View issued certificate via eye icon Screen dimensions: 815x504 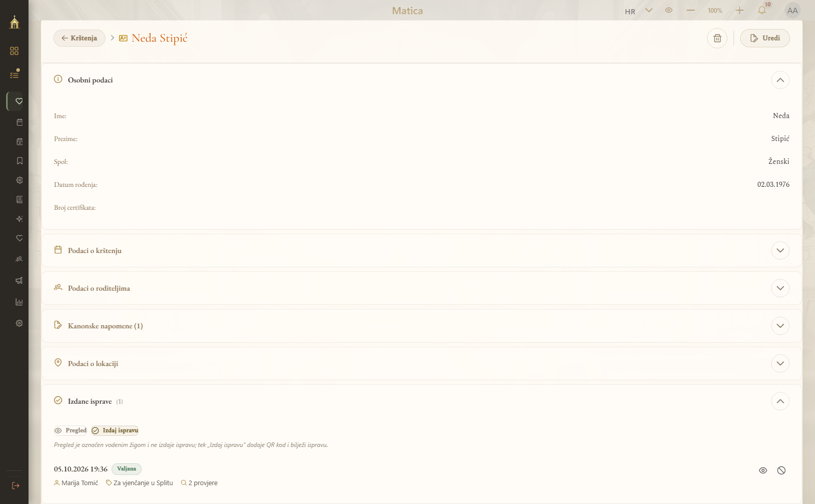point(763,470)
